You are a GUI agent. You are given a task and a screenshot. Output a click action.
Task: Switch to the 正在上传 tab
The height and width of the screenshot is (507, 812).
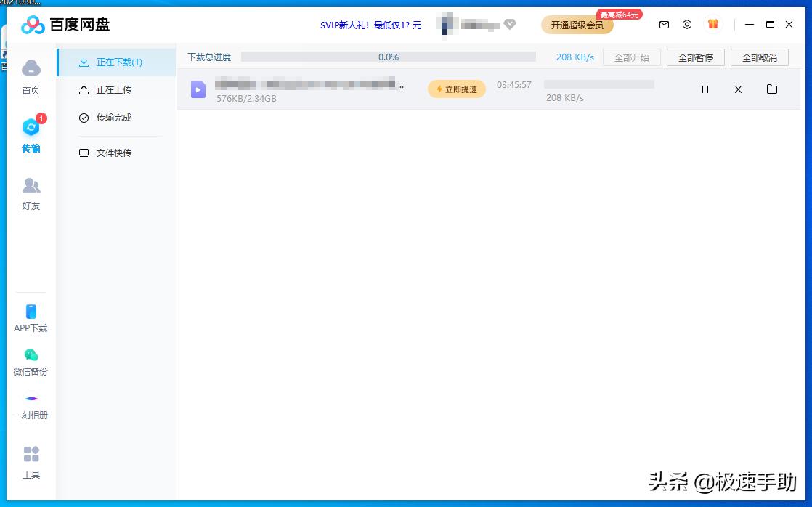pos(114,90)
